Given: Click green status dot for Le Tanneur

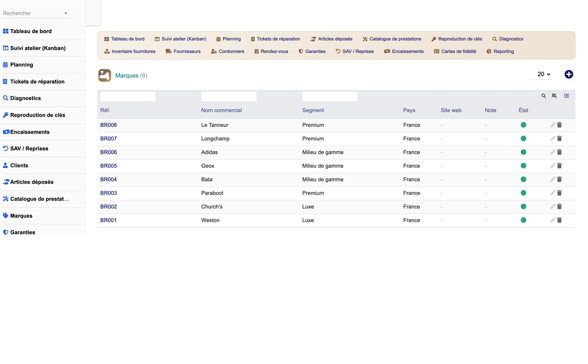Looking at the screenshot, I should pos(523,125).
